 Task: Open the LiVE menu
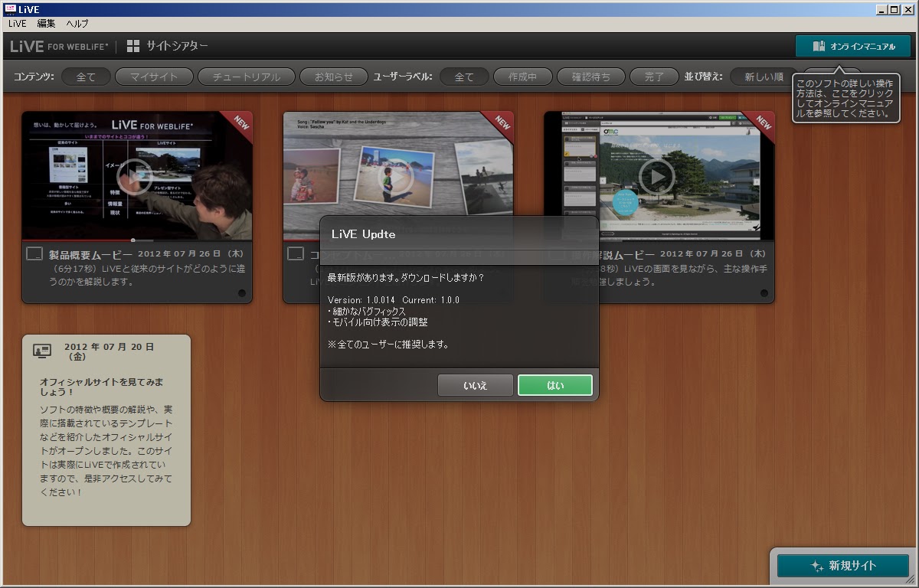point(18,24)
